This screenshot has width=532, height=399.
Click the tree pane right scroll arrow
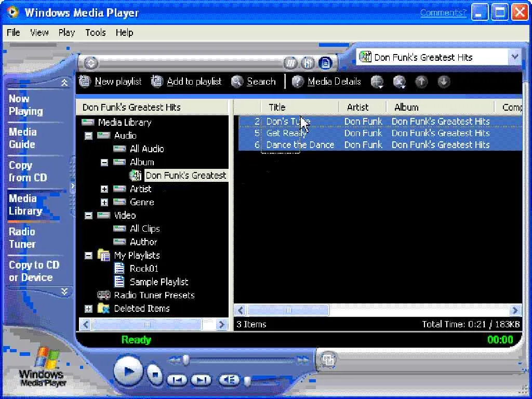(221, 325)
